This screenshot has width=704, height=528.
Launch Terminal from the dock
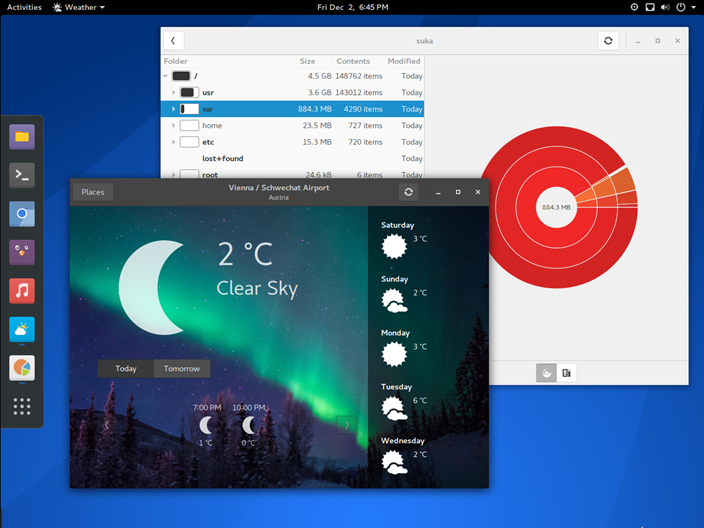tap(22, 175)
